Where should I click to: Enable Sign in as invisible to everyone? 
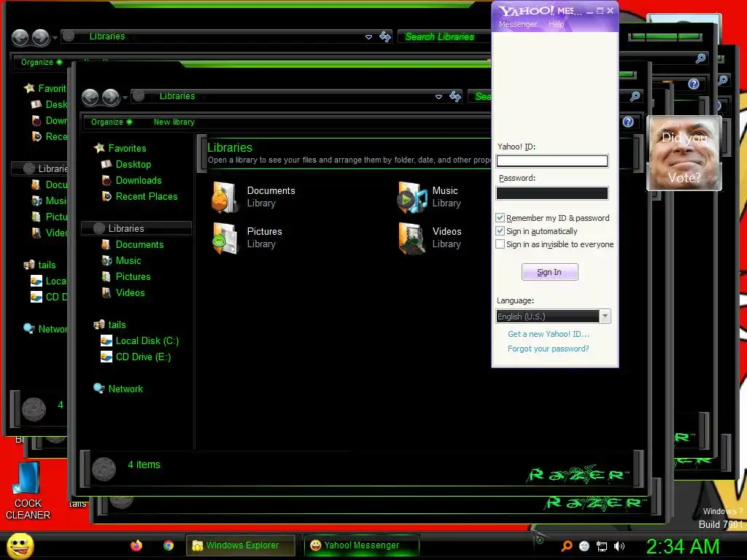[500, 244]
